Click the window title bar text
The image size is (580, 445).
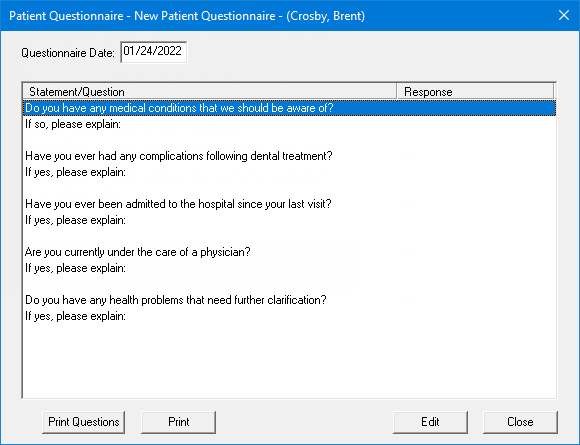pos(187,16)
